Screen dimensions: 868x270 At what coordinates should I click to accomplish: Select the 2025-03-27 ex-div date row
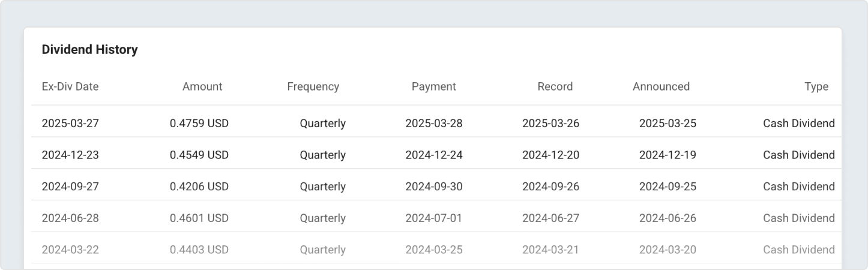(70, 124)
